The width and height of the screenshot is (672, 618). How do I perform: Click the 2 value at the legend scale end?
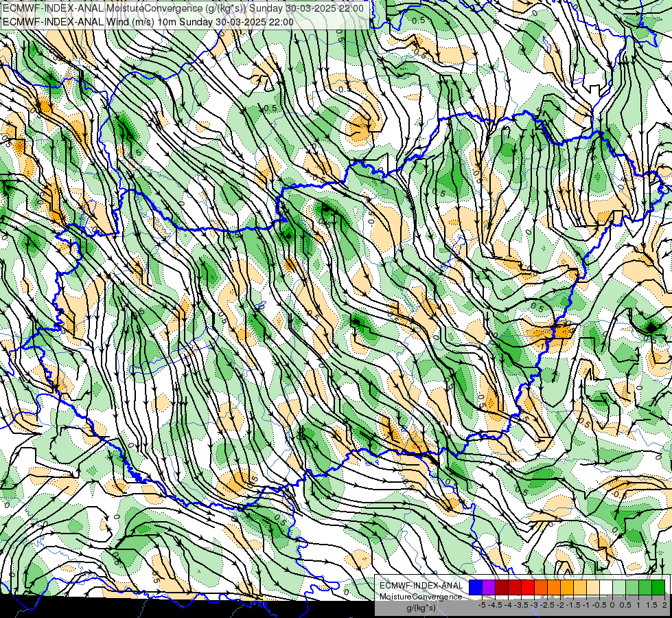664,605
